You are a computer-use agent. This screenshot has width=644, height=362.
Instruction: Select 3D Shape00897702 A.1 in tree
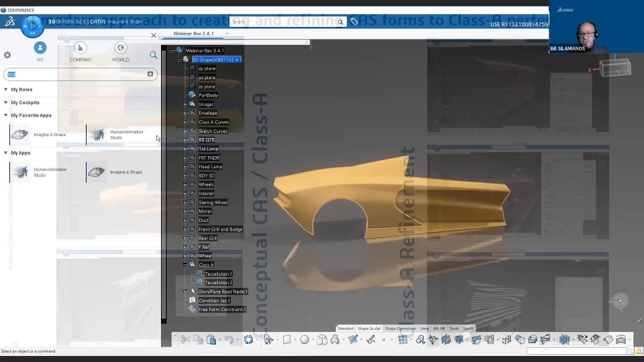click(x=217, y=60)
